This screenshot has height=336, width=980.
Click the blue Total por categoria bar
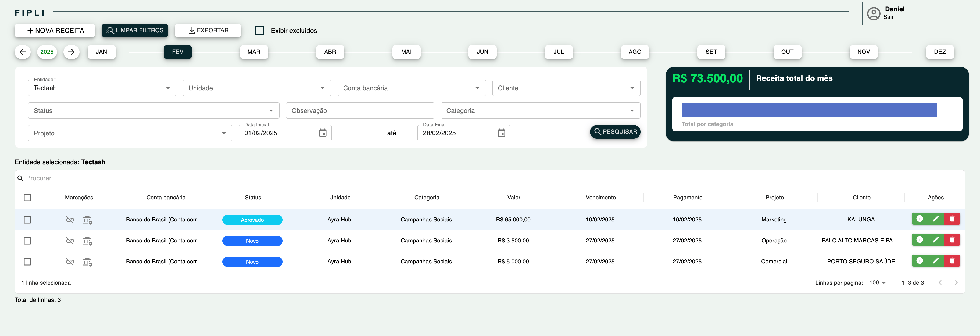click(x=809, y=110)
